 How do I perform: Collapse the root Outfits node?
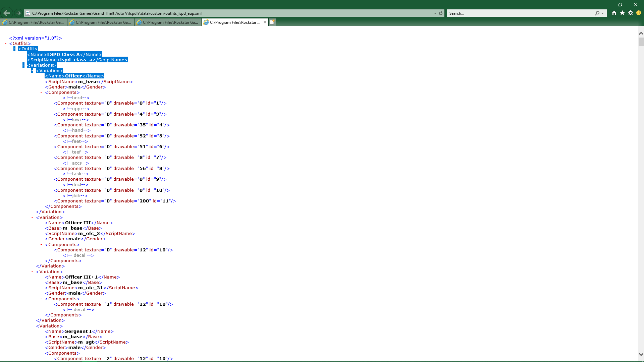pos(6,44)
